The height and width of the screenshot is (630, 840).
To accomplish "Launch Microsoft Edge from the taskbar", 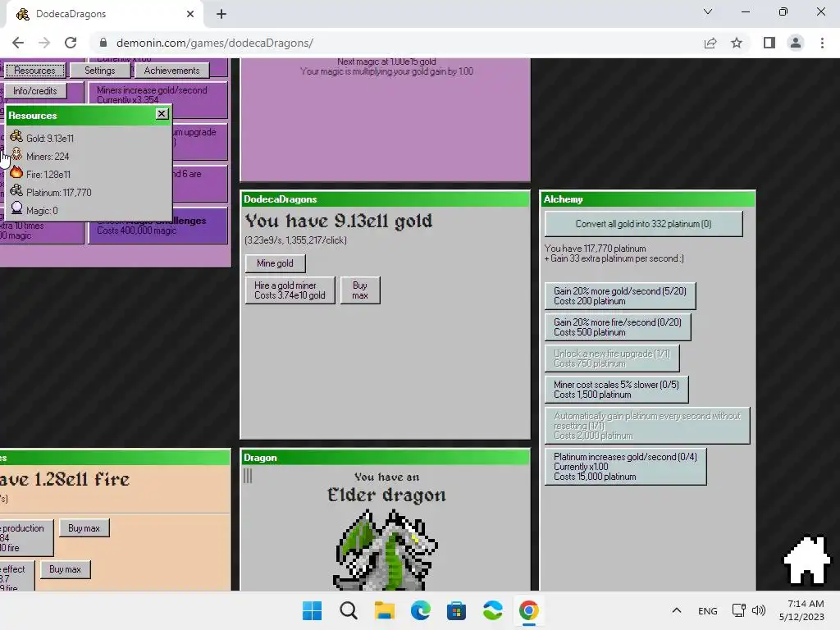I will click(421, 610).
